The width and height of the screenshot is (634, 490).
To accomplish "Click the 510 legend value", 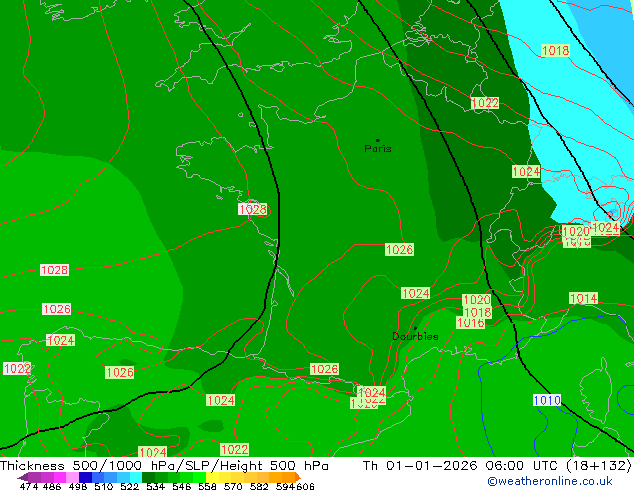I will point(104,486).
